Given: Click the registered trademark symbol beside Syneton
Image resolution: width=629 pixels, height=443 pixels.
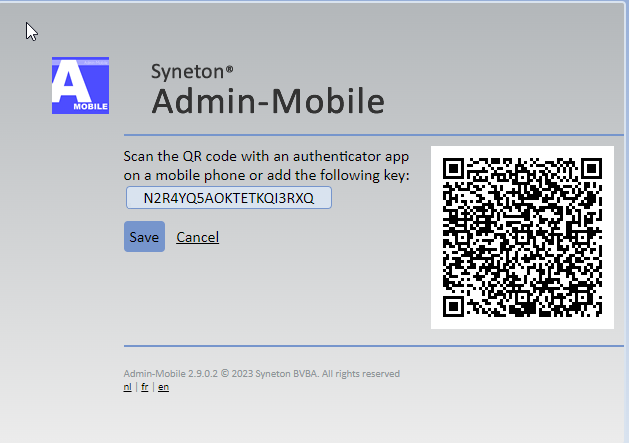Looking at the screenshot, I should [x=230, y=69].
